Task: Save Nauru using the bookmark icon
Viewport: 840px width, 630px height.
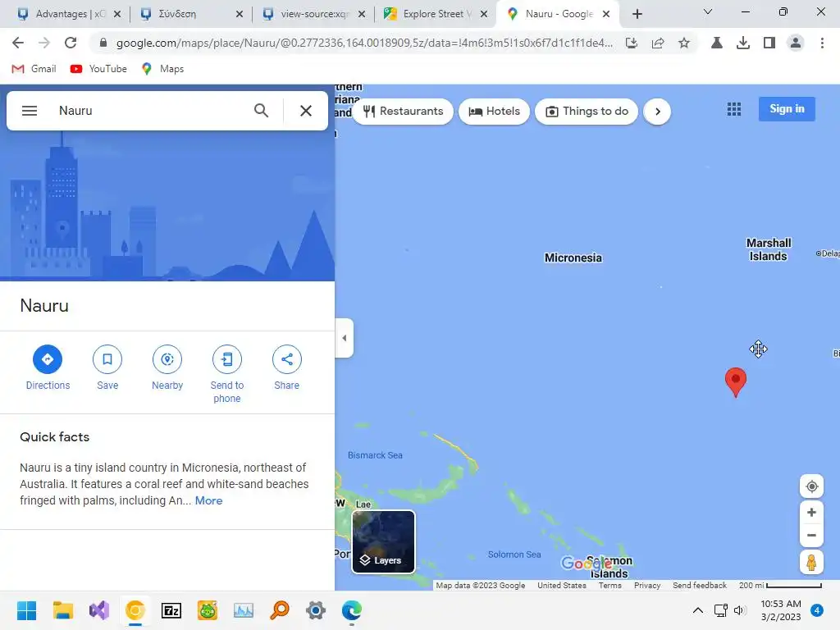Action: pyautogui.click(x=107, y=359)
